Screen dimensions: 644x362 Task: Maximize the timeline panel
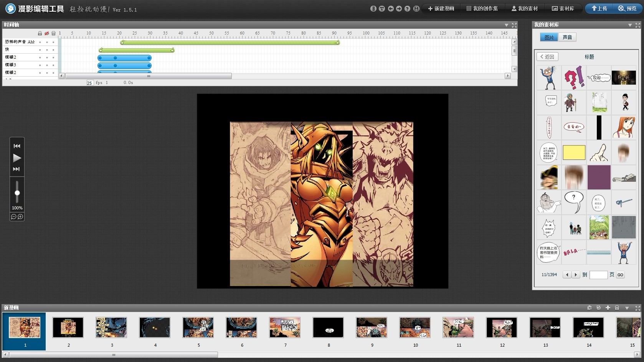tap(514, 25)
